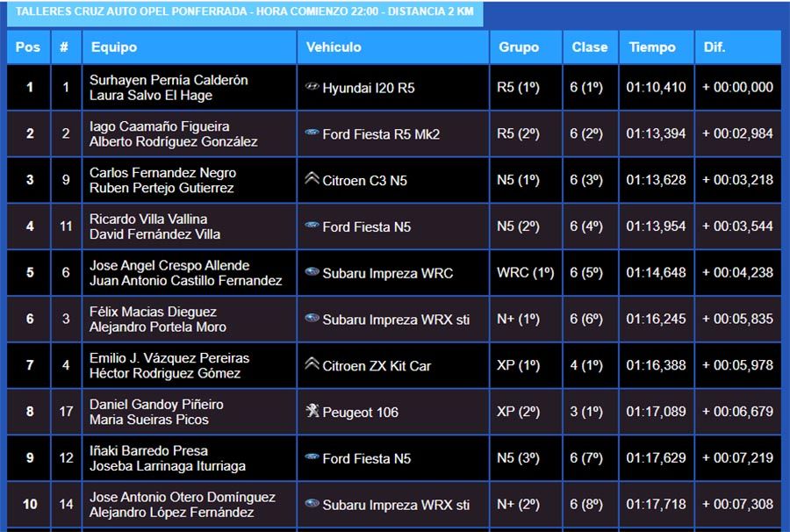Viewport: 790px width, 532px height.
Task: Click team name Surhayen Pernía Calderón
Action: click(x=169, y=80)
